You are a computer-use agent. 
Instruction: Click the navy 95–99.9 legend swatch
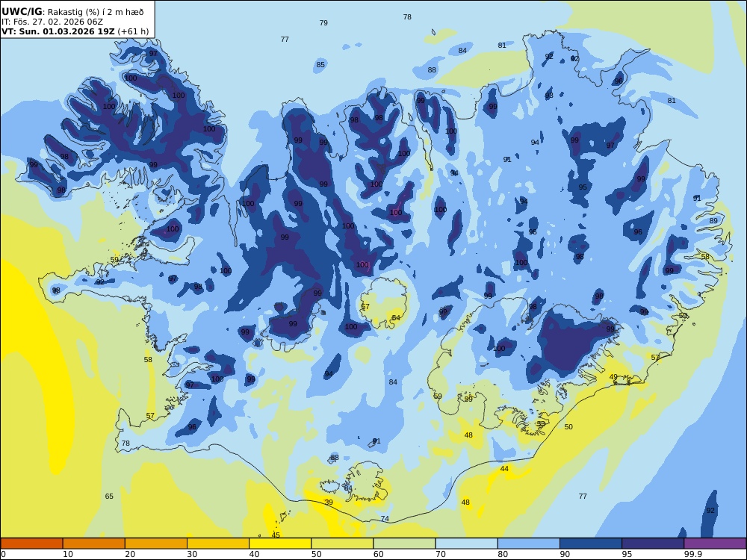653,544
